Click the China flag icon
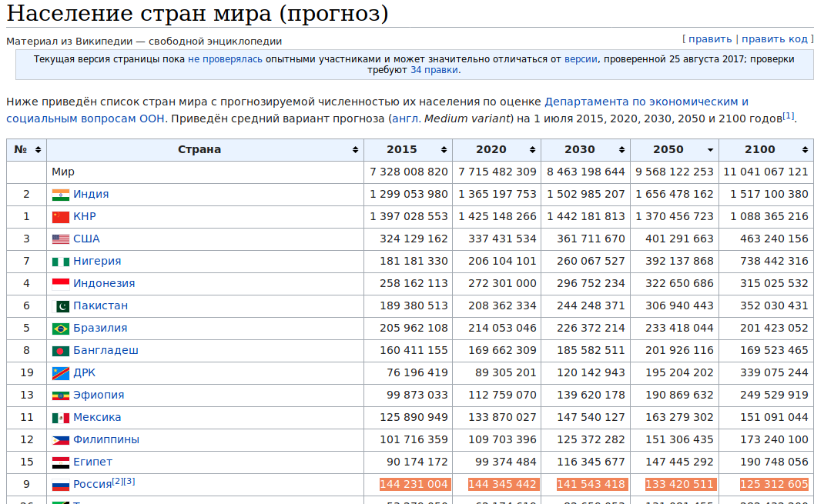 pos(61,217)
